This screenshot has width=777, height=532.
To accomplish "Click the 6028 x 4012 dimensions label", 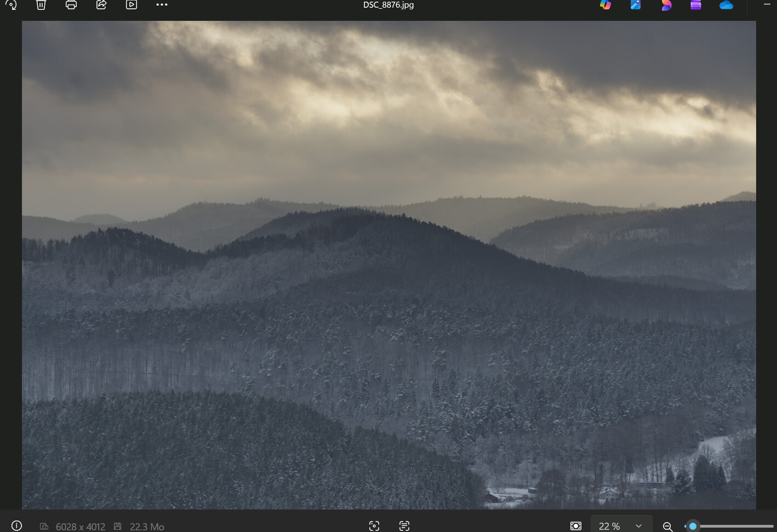I will coord(80,527).
